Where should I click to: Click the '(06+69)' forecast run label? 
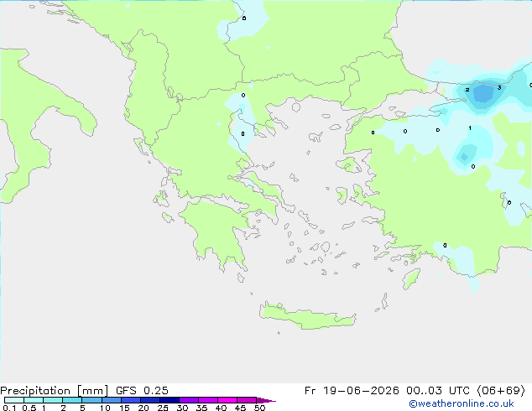click(501, 391)
